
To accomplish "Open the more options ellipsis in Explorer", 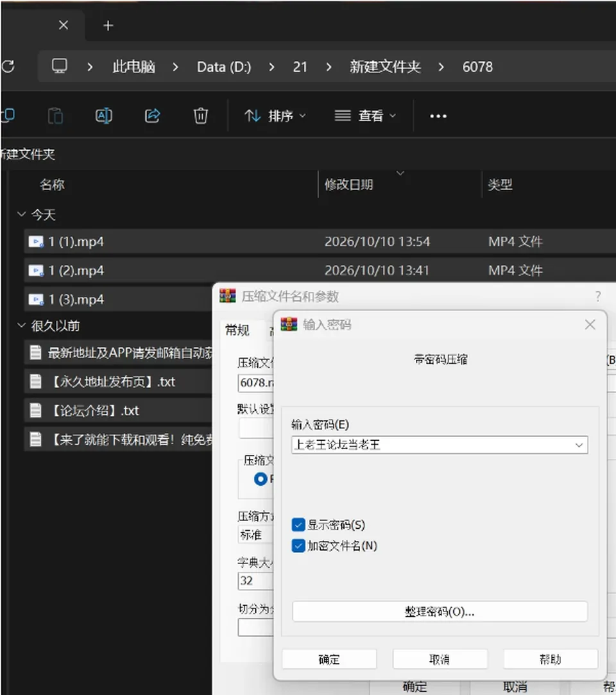I will (438, 116).
